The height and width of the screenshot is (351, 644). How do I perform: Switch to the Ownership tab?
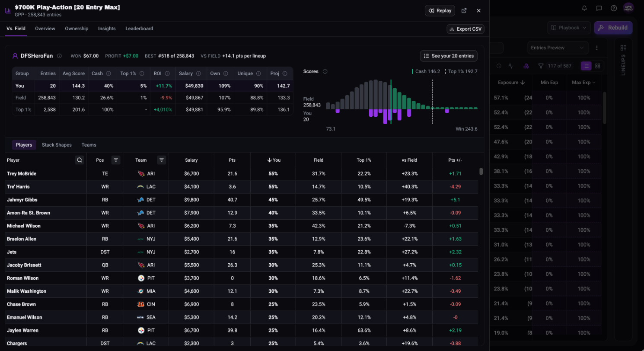pos(77,29)
